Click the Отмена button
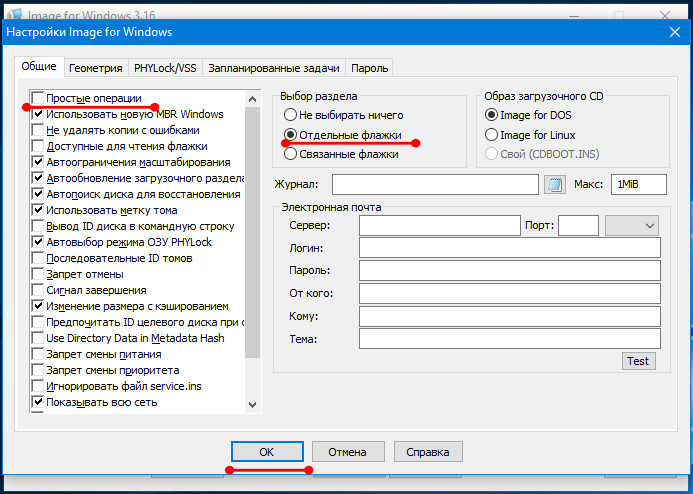The height and width of the screenshot is (494, 693). coord(348,452)
